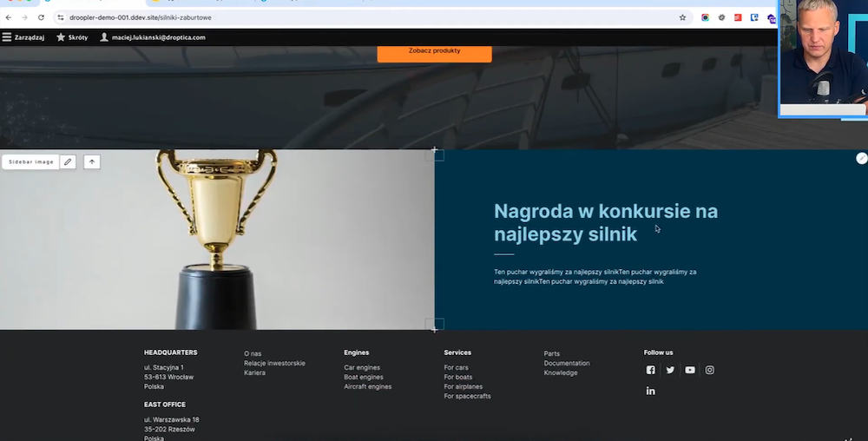Open the LinkedIn icon under Follow us

pos(650,392)
